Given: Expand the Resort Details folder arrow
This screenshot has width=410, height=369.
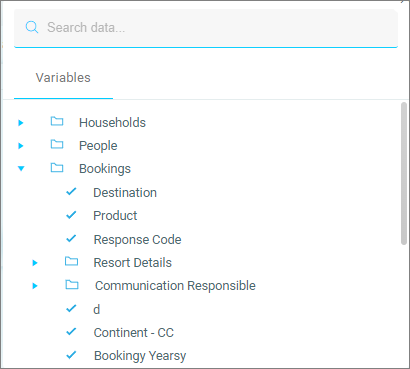Looking at the screenshot, I should 35,263.
